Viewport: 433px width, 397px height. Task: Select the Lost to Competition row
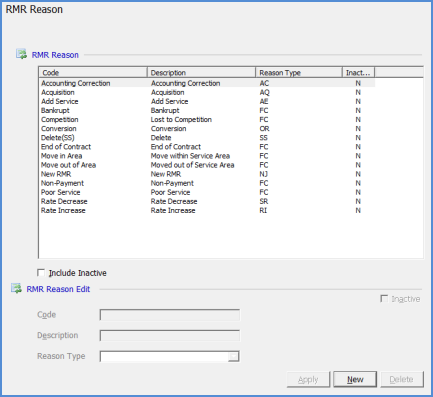207,120
